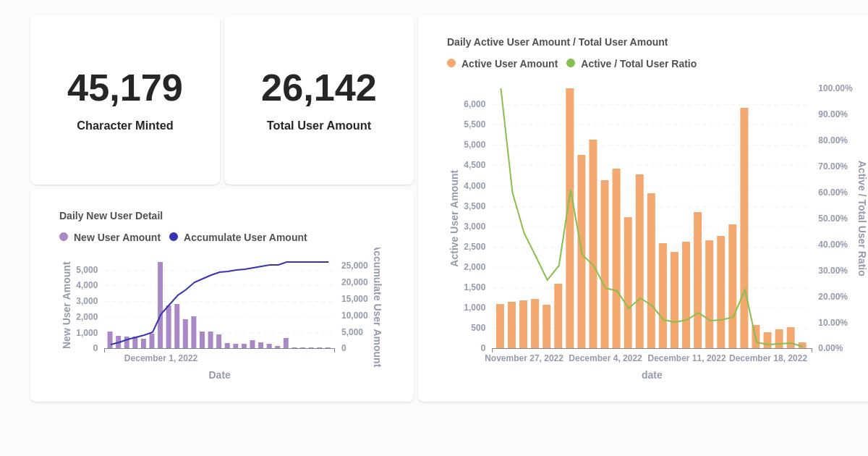The image size is (868, 456).
Task: Click the 45,179 Character Minted value
Action: coord(124,88)
